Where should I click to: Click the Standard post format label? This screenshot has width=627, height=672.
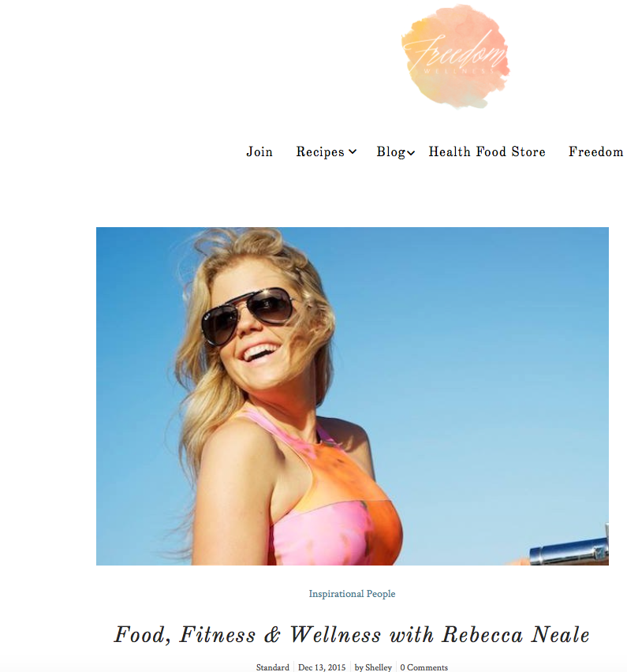tap(273, 667)
